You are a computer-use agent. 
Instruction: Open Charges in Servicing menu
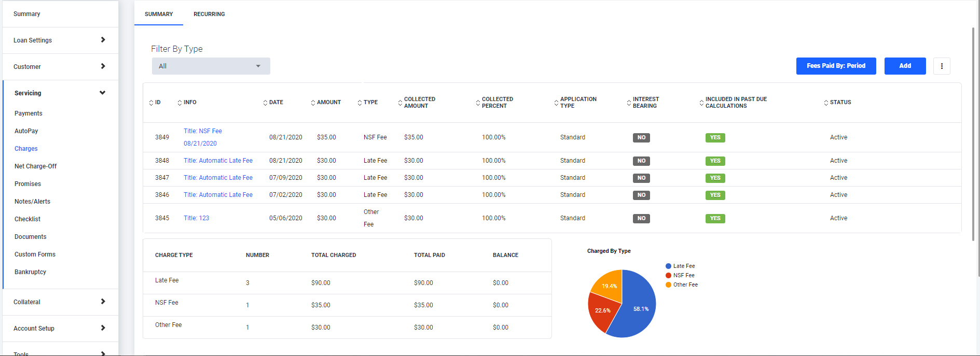(x=26, y=149)
